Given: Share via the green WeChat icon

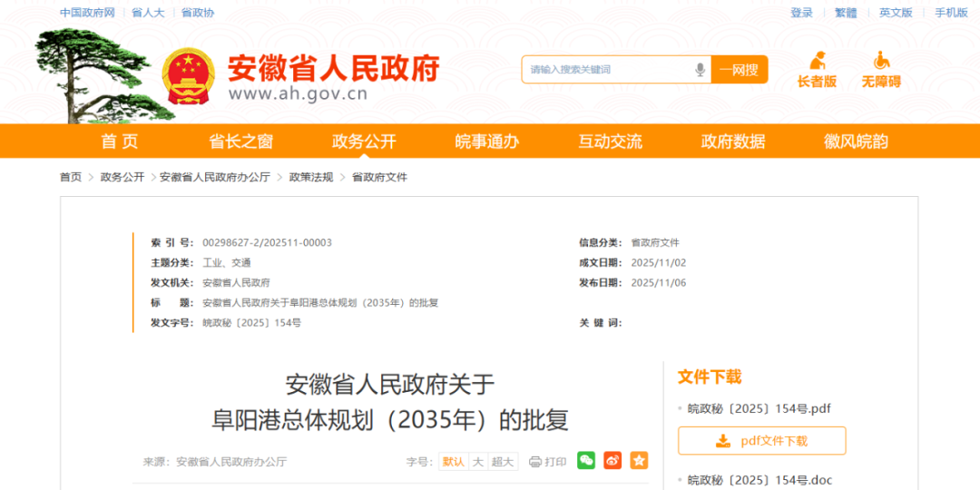Looking at the screenshot, I should (x=586, y=461).
